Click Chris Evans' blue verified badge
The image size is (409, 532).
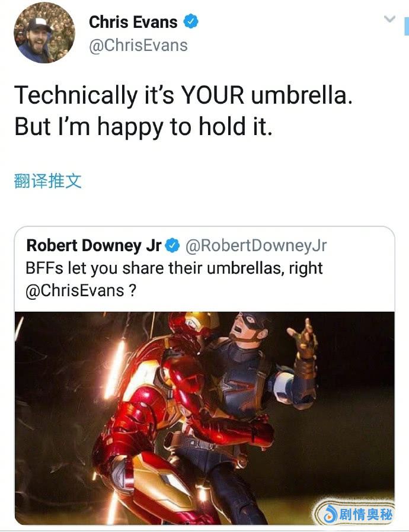[x=191, y=22]
